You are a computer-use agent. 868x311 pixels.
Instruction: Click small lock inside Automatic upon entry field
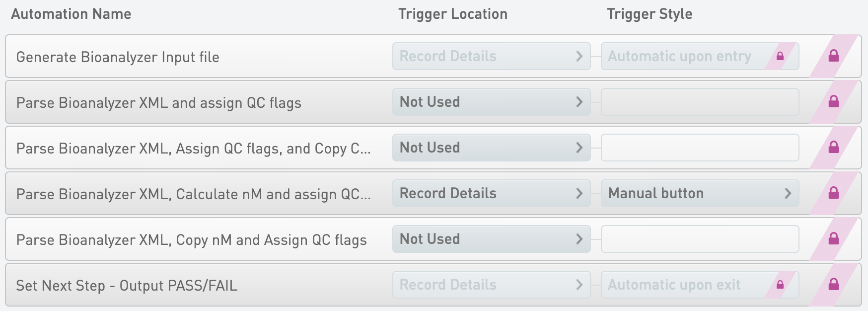pos(780,56)
